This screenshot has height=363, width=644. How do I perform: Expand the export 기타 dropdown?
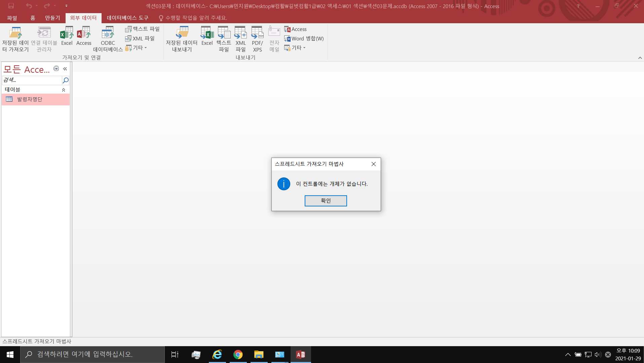295,48
